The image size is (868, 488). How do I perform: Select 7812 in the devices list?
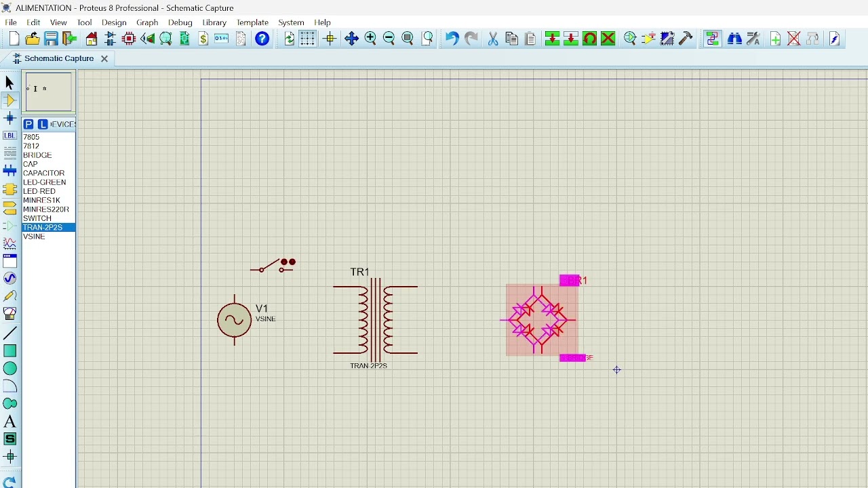tap(49, 146)
